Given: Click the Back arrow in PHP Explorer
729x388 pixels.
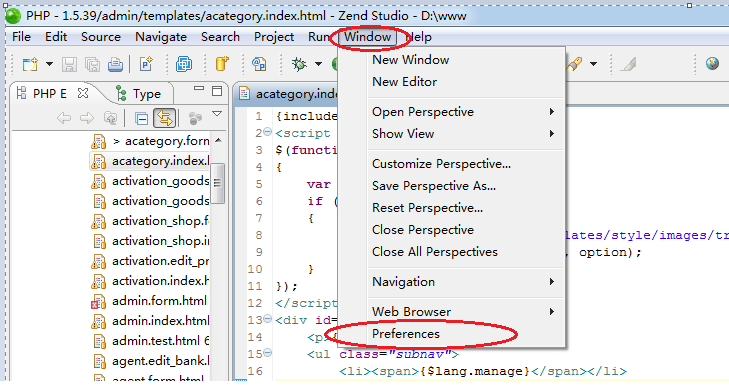Looking at the screenshot, I should pos(64,118).
